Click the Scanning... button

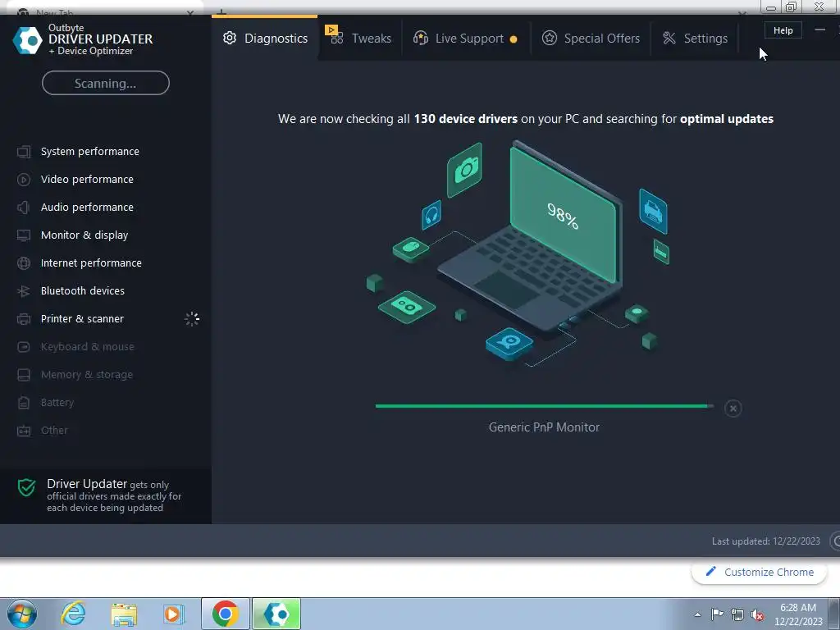point(106,83)
